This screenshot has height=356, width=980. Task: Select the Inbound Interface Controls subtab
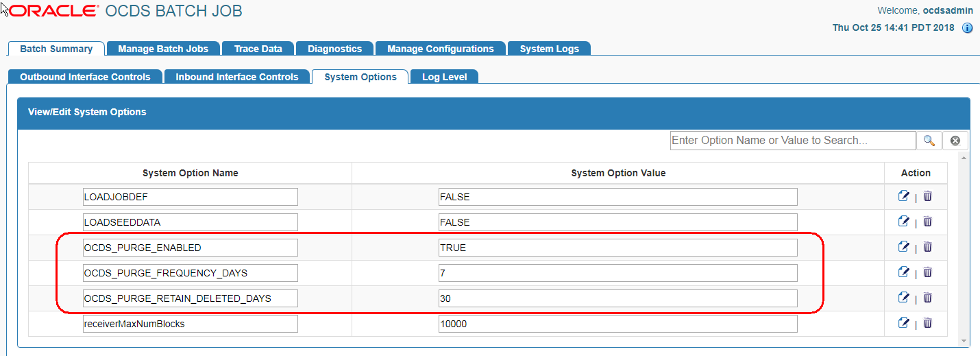click(x=237, y=77)
